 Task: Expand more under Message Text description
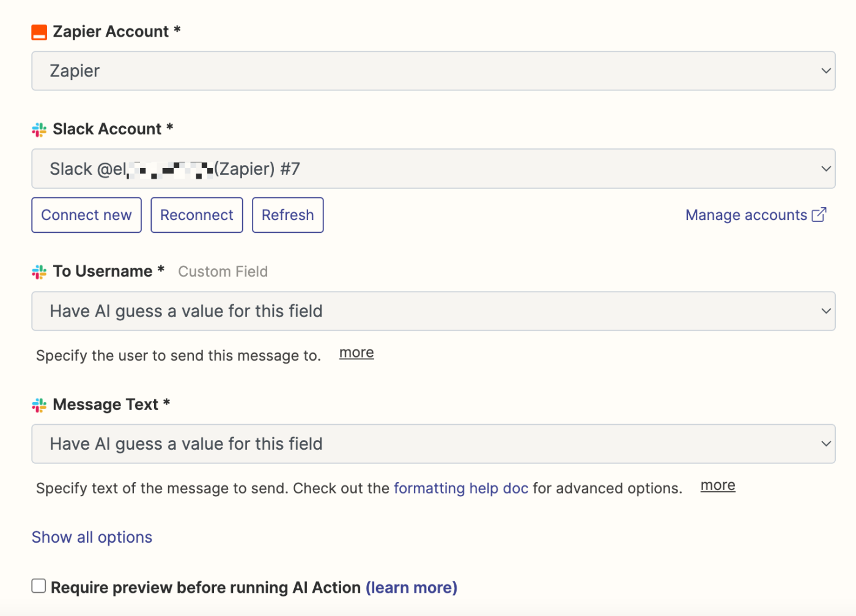[x=718, y=485]
